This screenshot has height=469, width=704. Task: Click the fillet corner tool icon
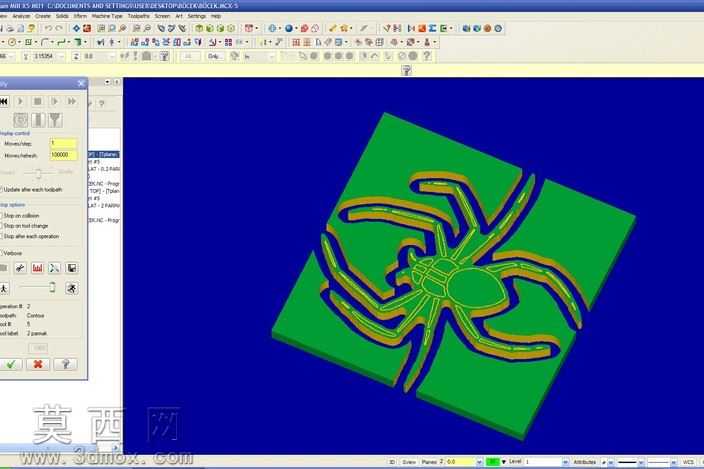[x=44, y=42]
